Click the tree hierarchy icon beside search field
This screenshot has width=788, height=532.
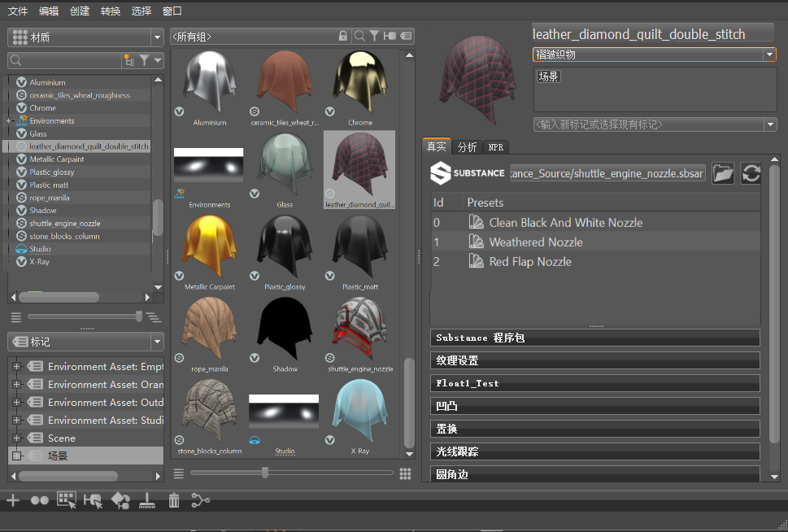129,61
